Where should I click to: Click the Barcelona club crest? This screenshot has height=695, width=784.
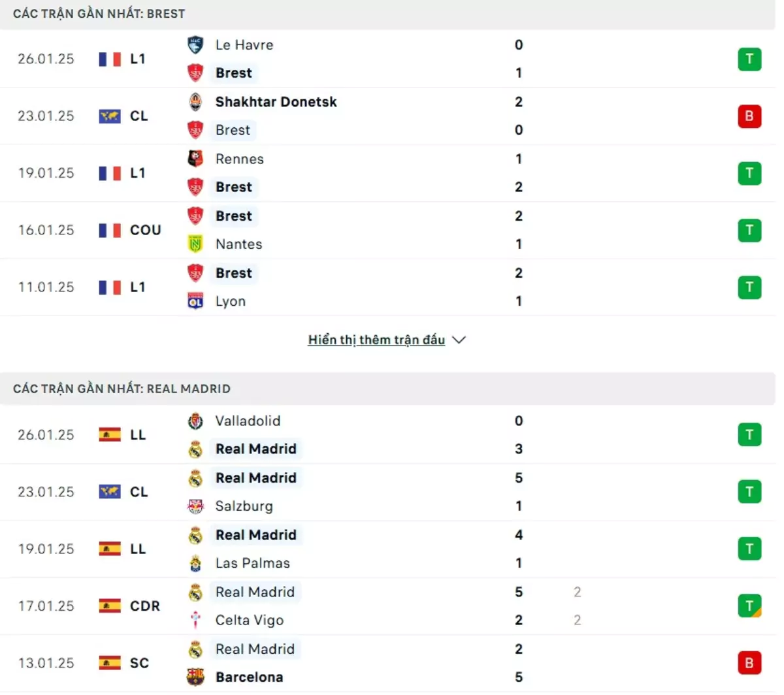(x=195, y=677)
